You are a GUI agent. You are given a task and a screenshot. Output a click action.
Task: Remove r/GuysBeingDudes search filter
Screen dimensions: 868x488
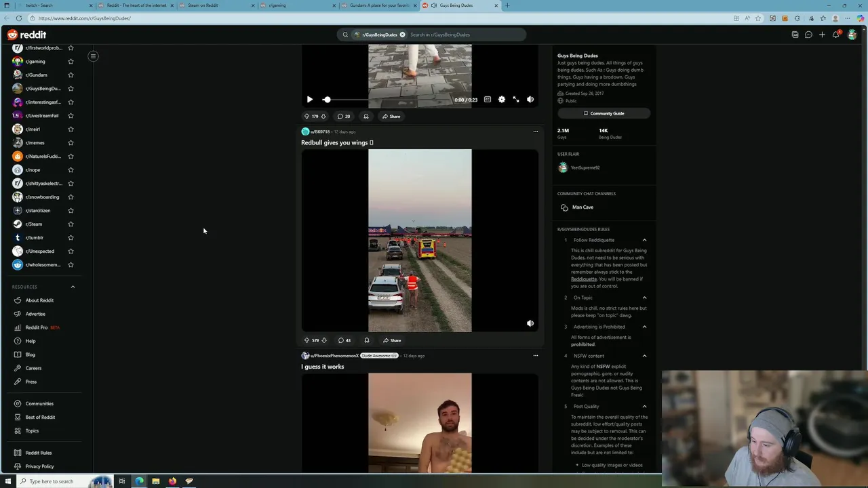pyautogui.click(x=402, y=35)
